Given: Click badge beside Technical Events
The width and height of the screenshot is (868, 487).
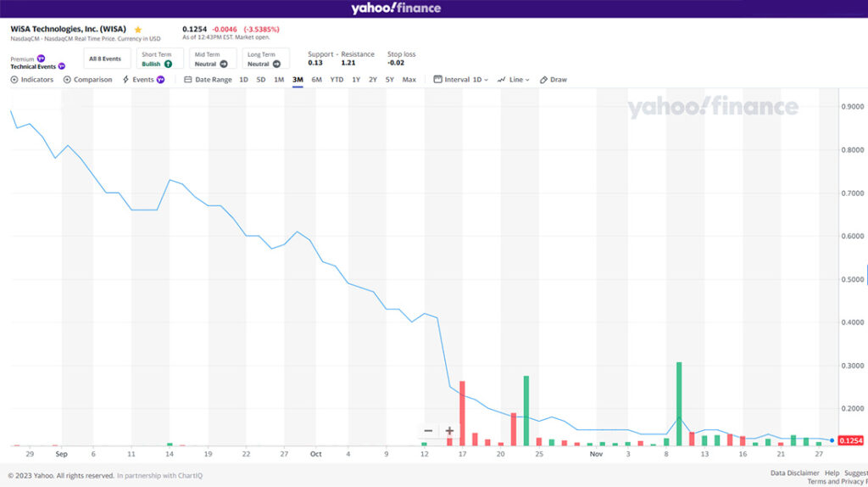Looking at the screenshot, I should [61, 66].
